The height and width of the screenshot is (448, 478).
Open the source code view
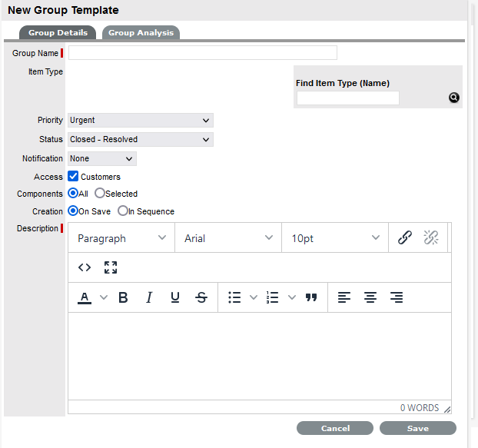click(x=85, y=267)
